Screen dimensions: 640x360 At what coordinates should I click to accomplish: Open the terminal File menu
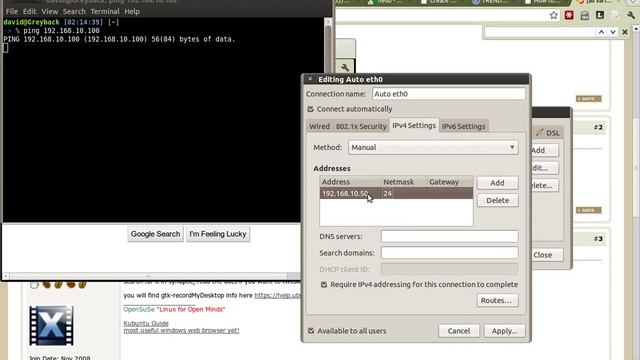click(12, 11)
